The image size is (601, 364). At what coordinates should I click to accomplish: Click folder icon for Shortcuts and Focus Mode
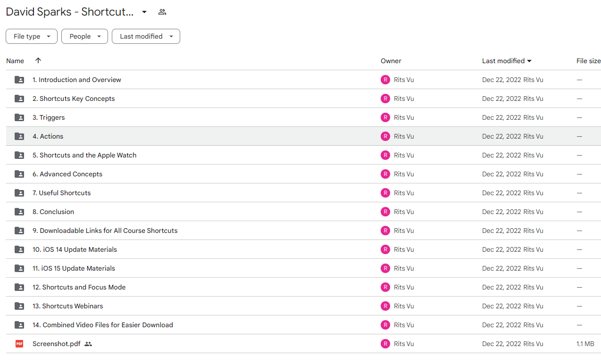[19, 287]
